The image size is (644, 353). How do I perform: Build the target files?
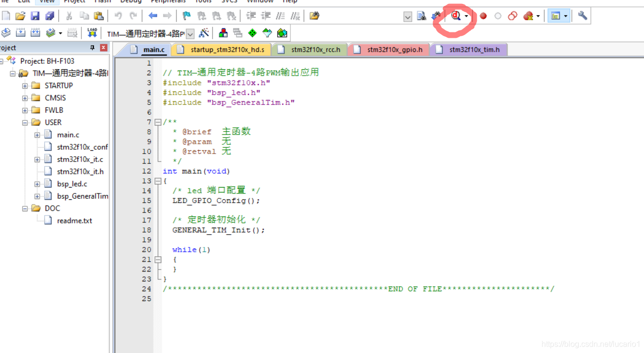tap(21, 33)
